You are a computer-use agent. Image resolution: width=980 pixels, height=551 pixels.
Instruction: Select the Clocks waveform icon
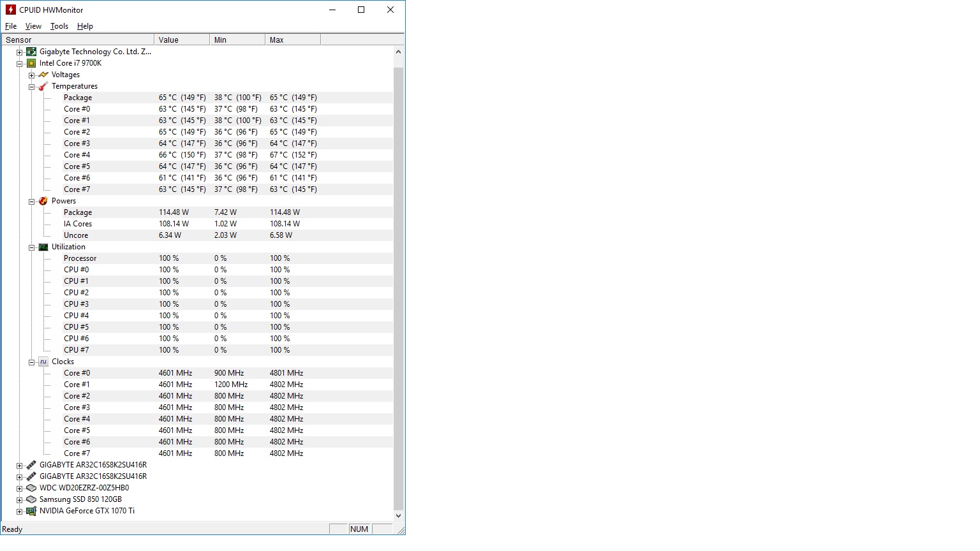pos(43,362)
